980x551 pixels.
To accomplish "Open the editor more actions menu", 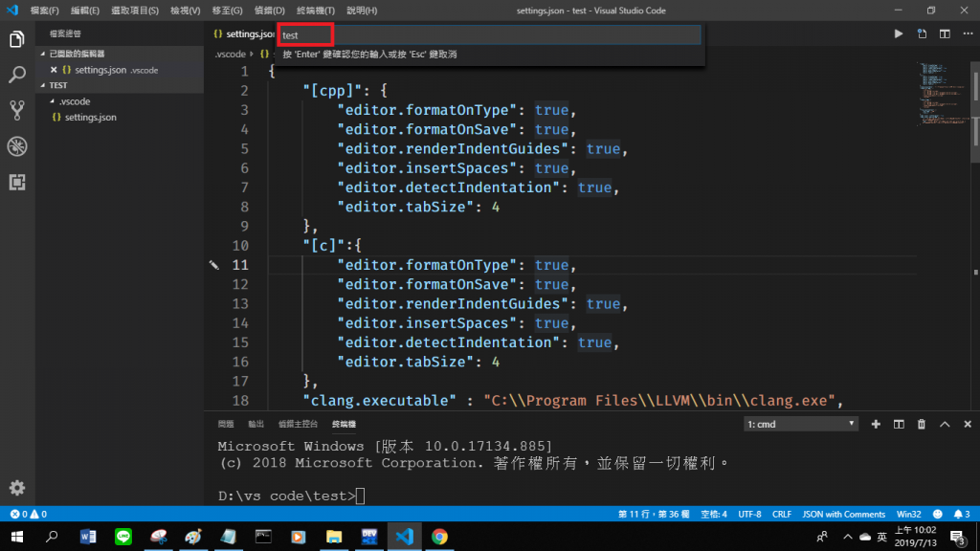I will 968,33.
